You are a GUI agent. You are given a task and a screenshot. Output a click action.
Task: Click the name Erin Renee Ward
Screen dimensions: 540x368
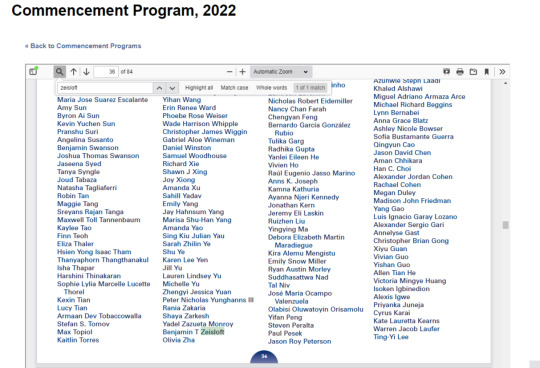[189, 107]
